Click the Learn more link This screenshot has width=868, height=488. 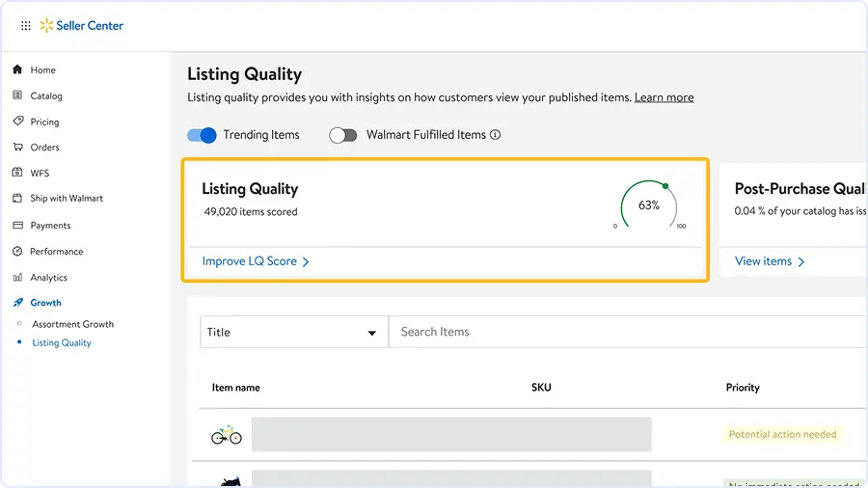point(664,97)
